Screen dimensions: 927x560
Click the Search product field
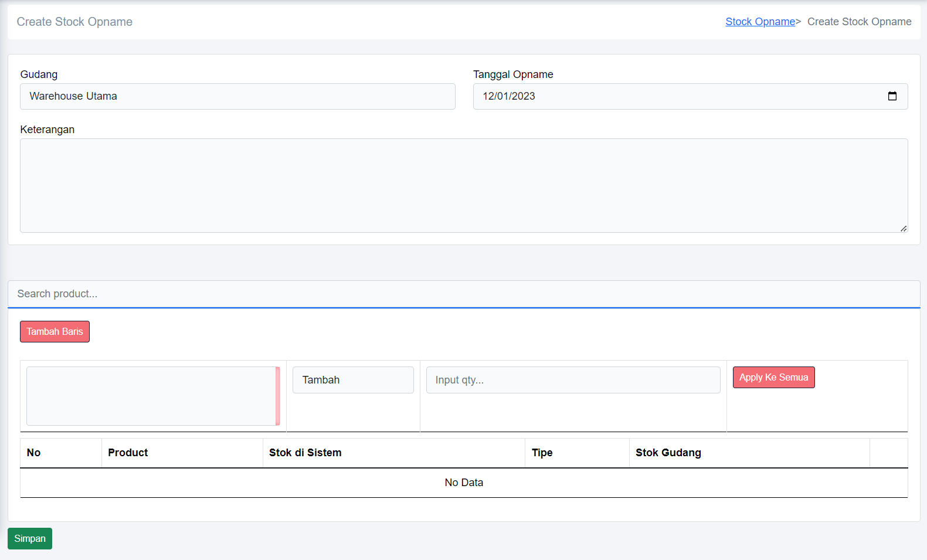click(463, 294)
